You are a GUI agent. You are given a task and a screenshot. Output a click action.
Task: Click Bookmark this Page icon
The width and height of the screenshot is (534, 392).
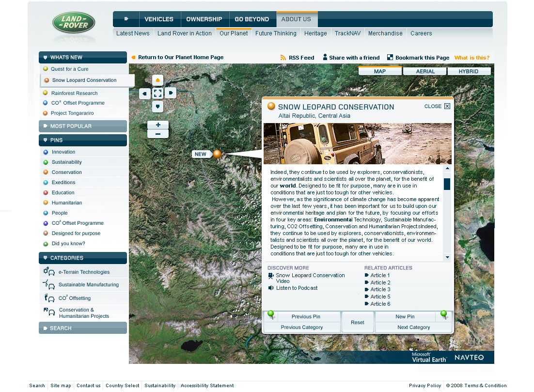(x=390, y=57)
